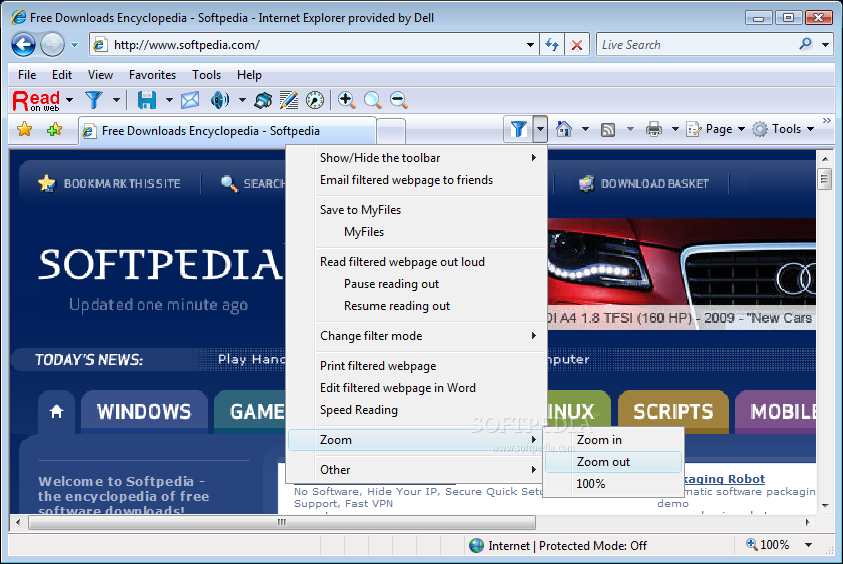The image size is (843, 564).
Task: Choose Speed Reading menu entry
Action: [x=417, y=410]
